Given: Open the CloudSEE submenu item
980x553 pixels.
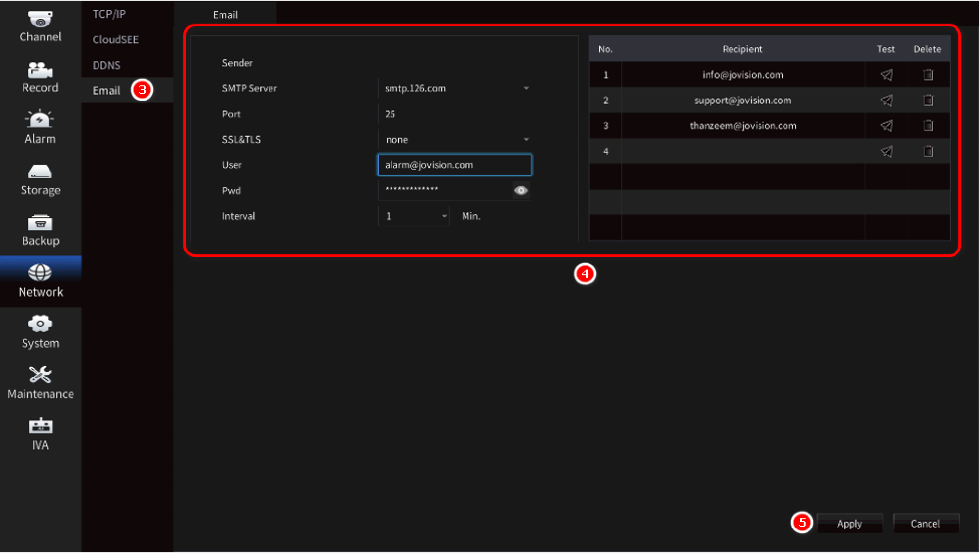Looking at the screenshot, I should tap(116, 40).
